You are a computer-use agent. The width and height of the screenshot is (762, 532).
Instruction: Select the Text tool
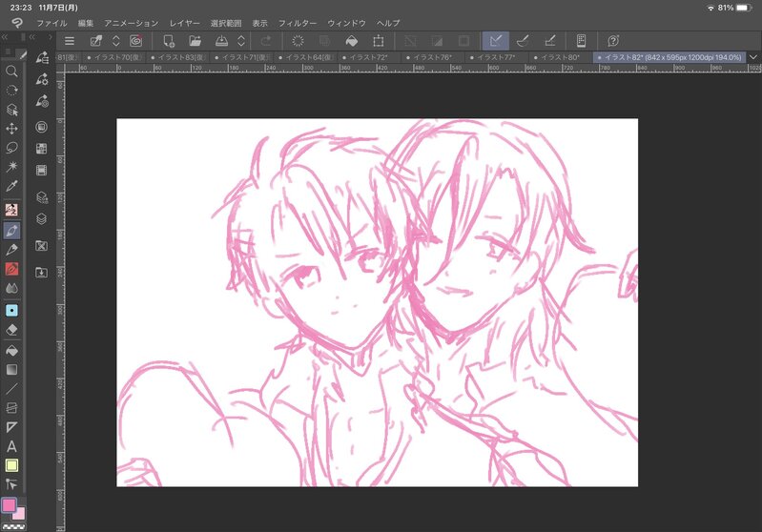click(11, 446)
